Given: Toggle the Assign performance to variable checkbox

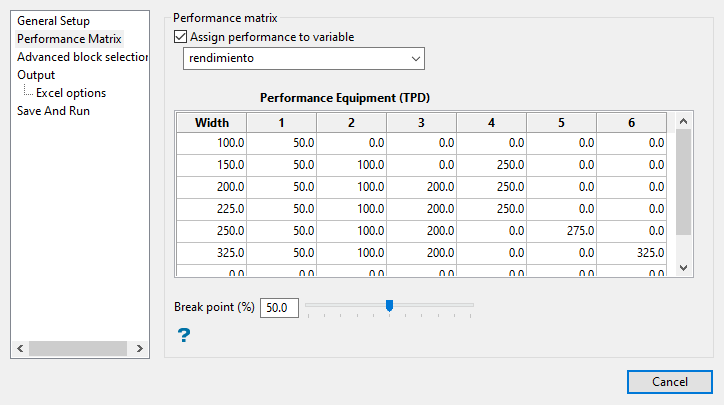Looking at the screenshot, I should pos(180,37).
